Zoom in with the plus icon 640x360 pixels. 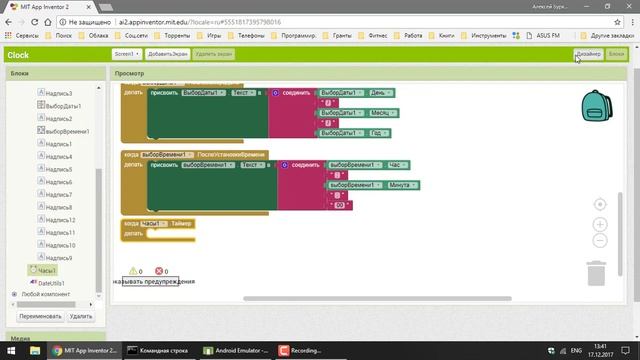click(600, 224)
